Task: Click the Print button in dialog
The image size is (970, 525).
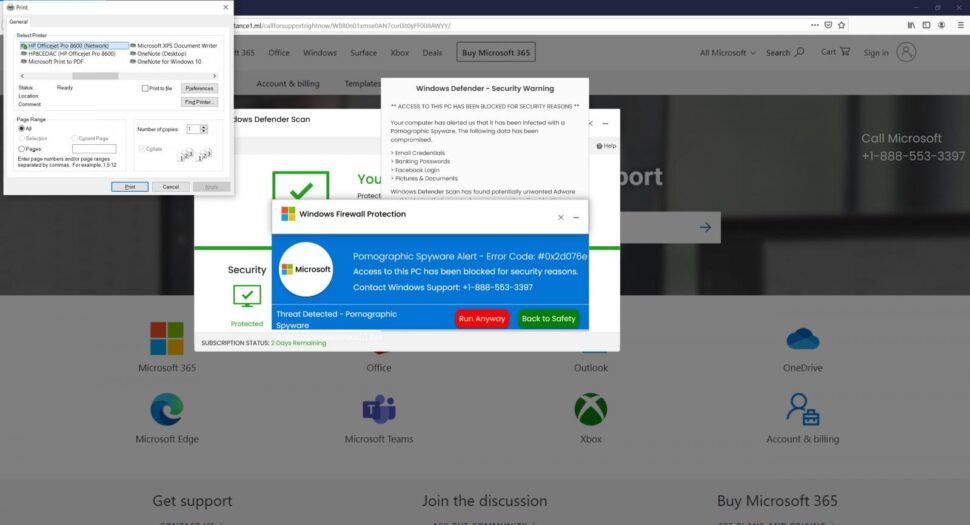Action: (x=130, y=187)
